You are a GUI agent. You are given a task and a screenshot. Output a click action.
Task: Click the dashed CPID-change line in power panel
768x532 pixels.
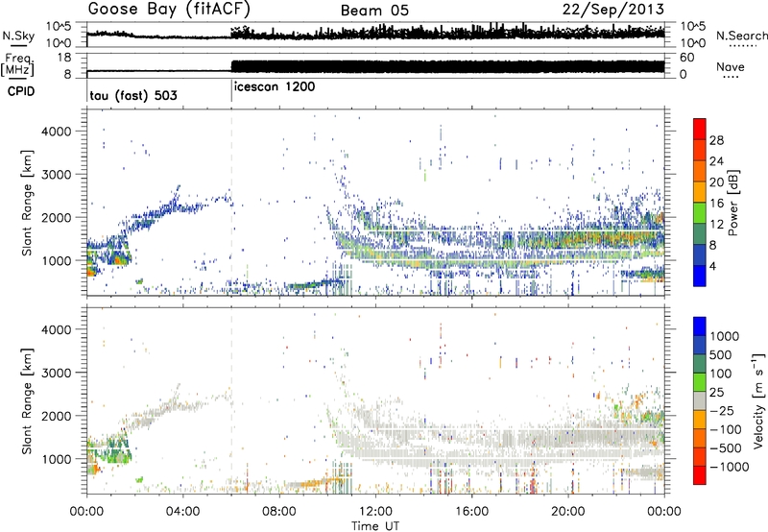231,201
